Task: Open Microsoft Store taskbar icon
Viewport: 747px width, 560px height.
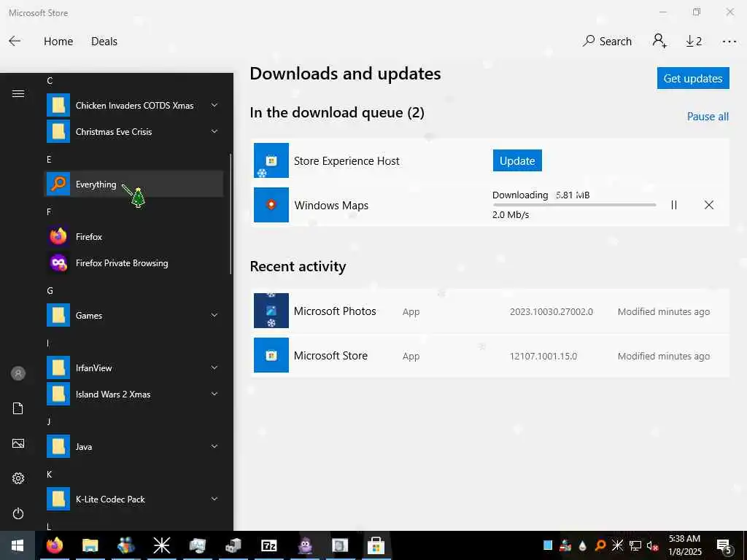Action: pos(376,545)
